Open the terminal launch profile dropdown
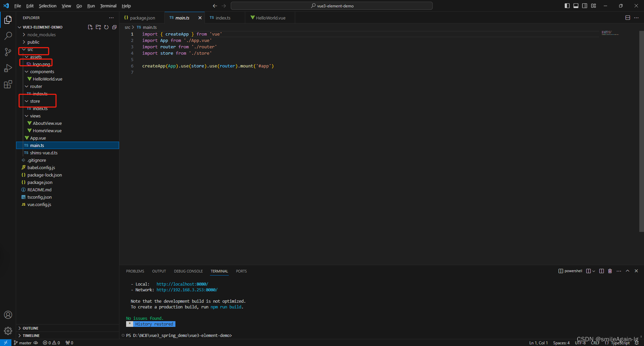 tap(594, 271)
